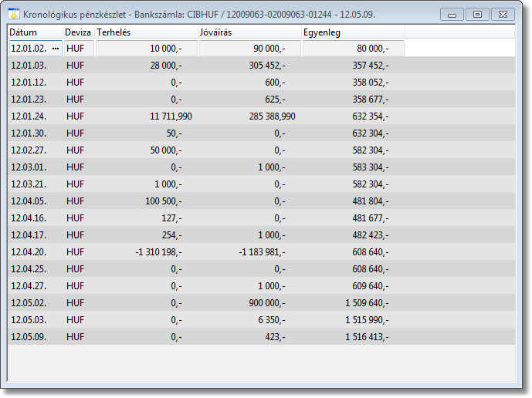Click the balance value 1 509 640,-
The width and height of the screenshot is (532, 398).
pyautogui.click(x=367, y=302)
